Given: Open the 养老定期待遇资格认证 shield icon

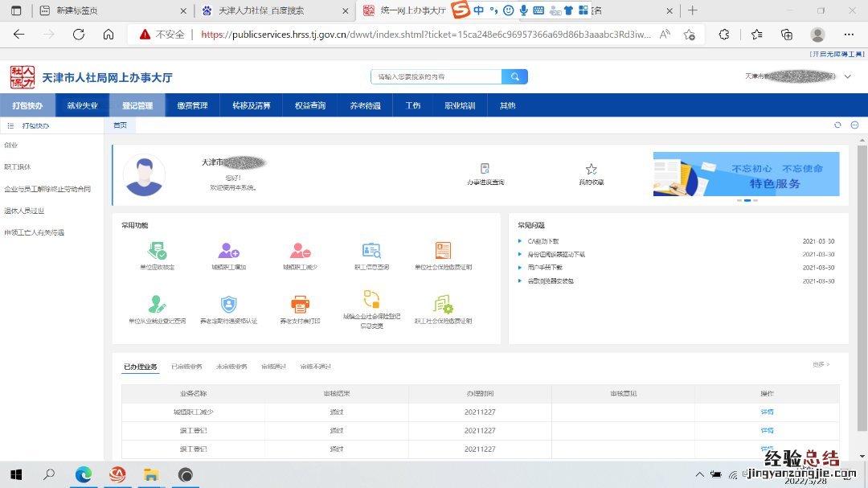Looking at the screenshot, I should coord(229,305).
